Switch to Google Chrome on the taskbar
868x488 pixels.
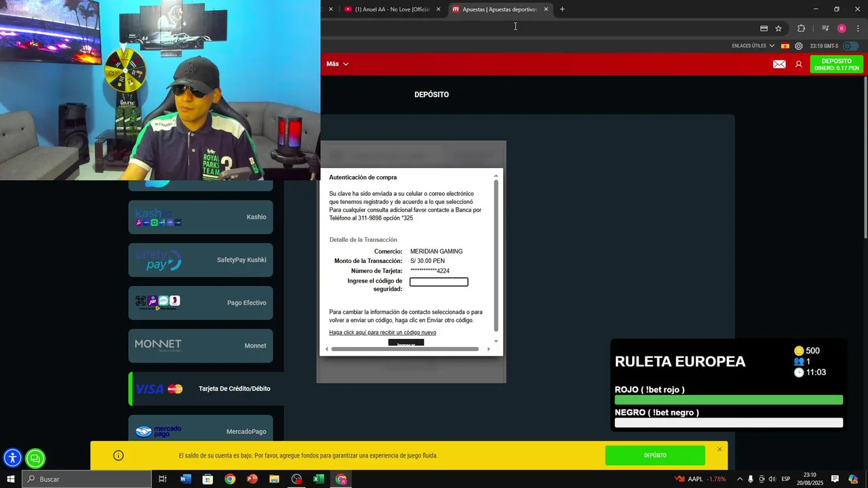click(x=230, y=479)
